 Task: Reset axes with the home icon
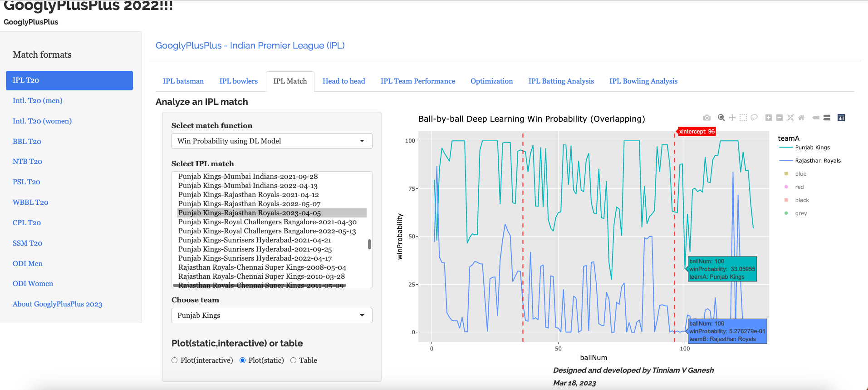click(x=801, y=118)
